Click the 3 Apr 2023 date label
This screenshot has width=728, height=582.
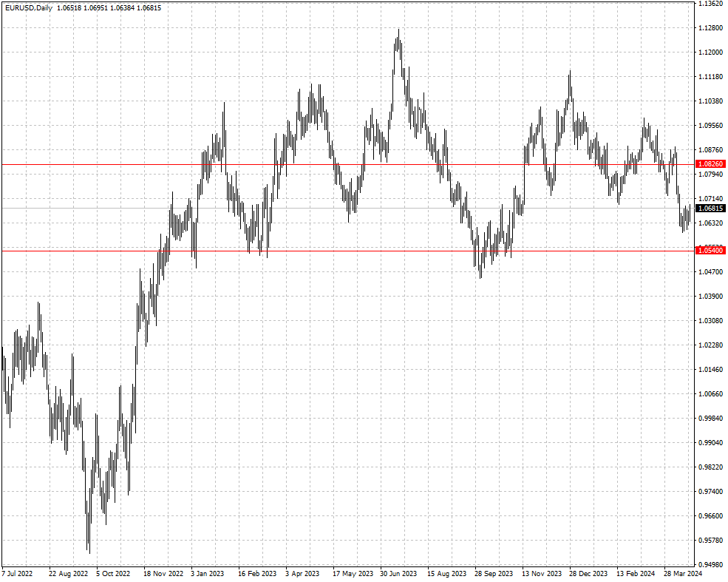point(302,574)
